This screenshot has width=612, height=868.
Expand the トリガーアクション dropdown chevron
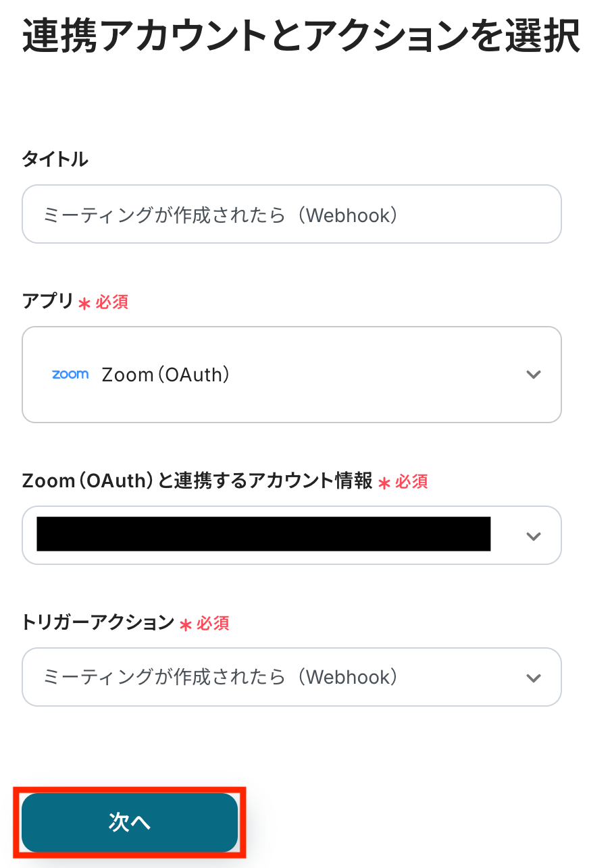534,678
